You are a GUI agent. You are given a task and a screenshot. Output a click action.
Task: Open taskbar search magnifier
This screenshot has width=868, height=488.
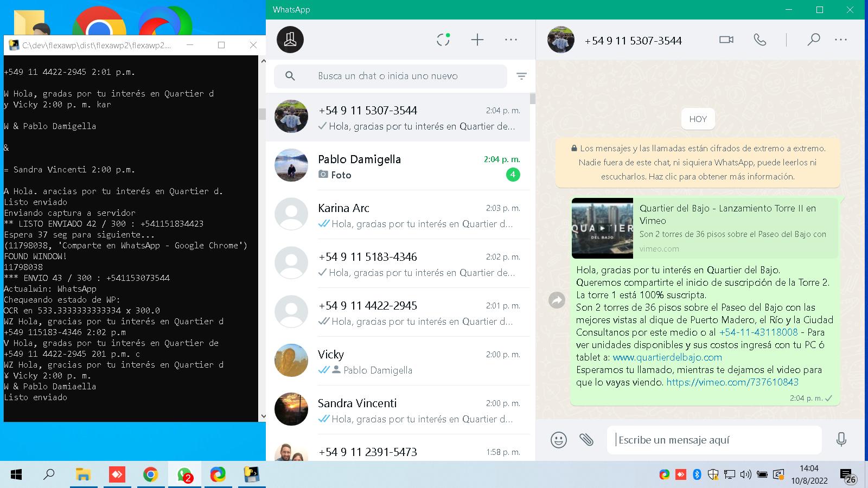coord(49,475)
